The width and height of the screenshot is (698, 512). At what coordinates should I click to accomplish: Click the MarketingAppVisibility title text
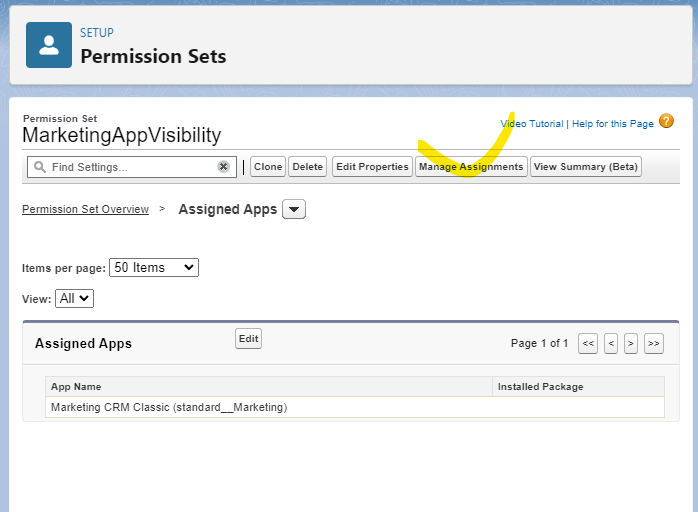tap(122, 135)
